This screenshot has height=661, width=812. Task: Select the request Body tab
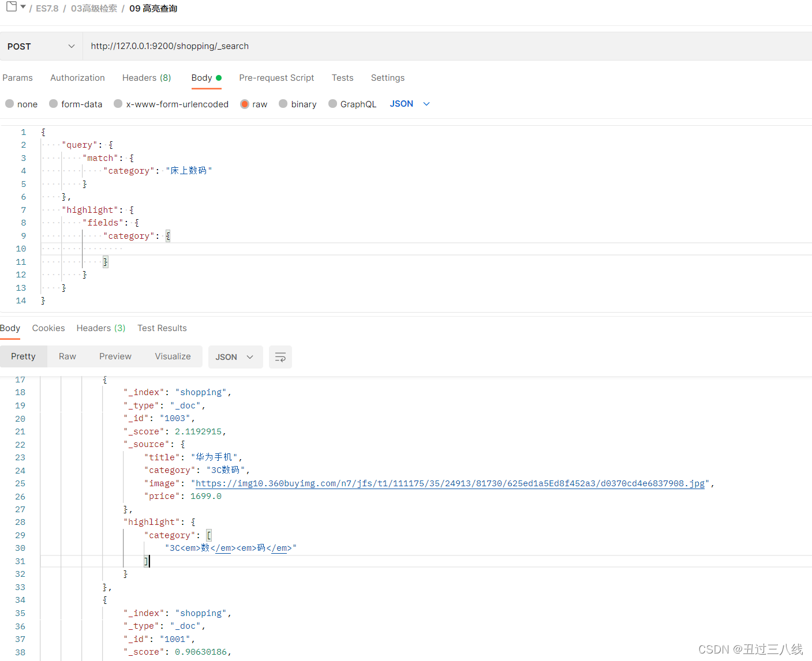207,78
